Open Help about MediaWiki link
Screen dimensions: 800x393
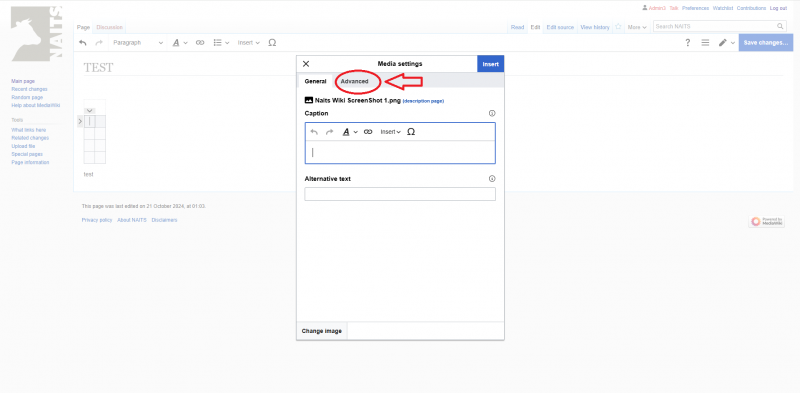36,106
